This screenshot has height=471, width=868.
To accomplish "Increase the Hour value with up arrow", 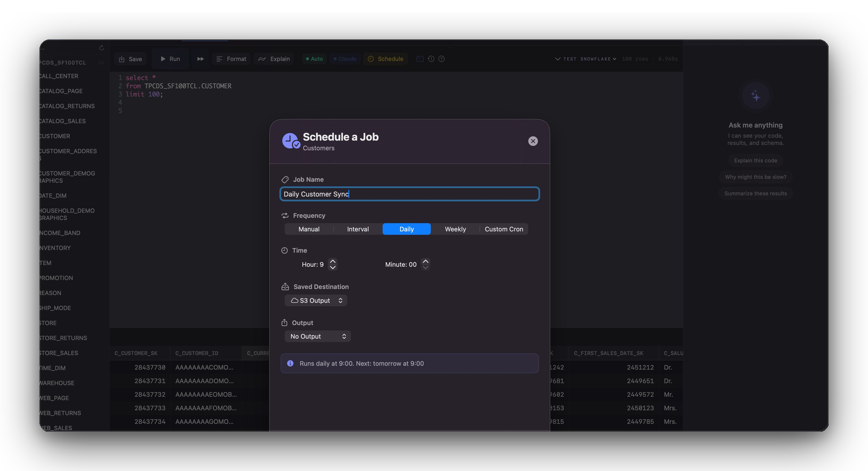I will 333,261.
